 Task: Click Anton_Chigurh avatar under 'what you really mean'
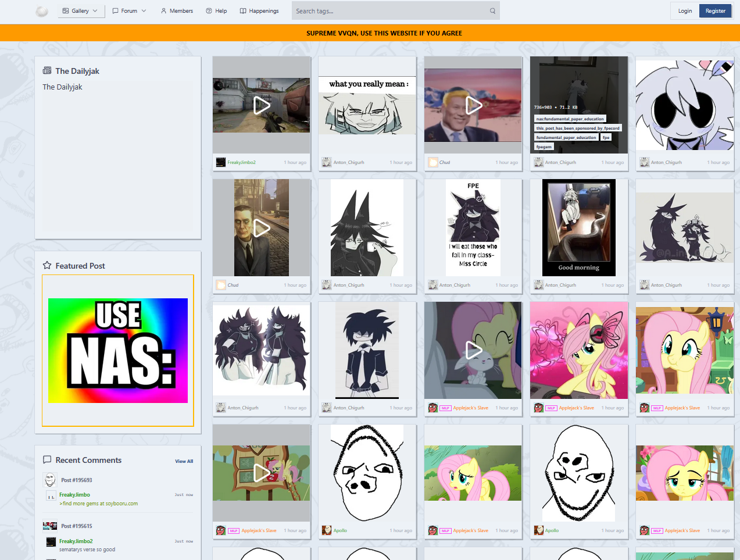[327, 162]
